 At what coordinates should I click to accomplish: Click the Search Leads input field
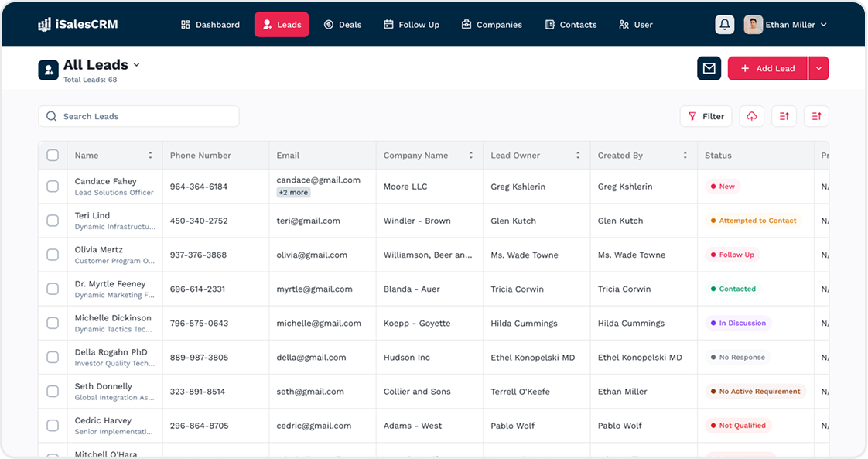pos(139,116)
